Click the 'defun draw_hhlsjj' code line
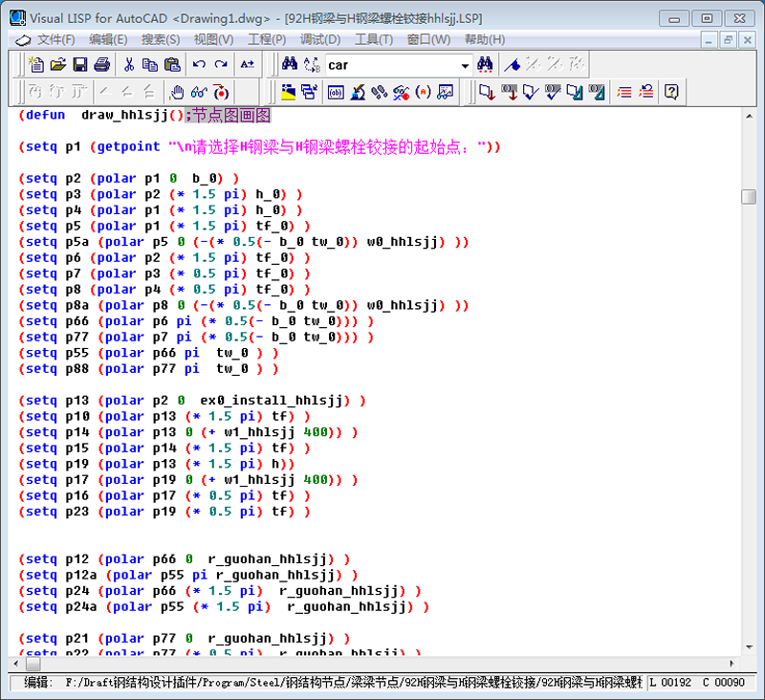Screen dimensions: 765x700 click(x=144, y=115)
